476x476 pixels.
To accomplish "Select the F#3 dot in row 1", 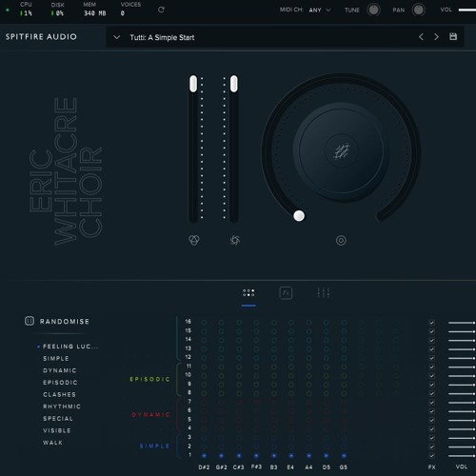I will click(256, 455).
